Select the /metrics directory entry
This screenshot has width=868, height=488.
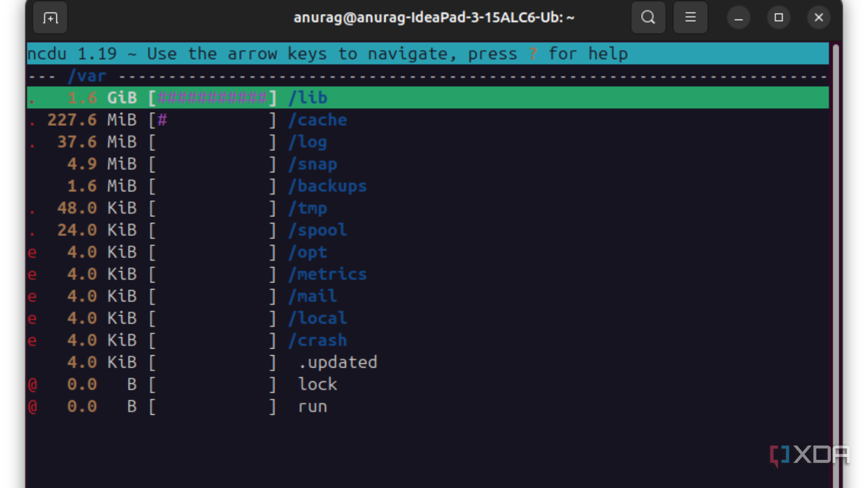328,274
